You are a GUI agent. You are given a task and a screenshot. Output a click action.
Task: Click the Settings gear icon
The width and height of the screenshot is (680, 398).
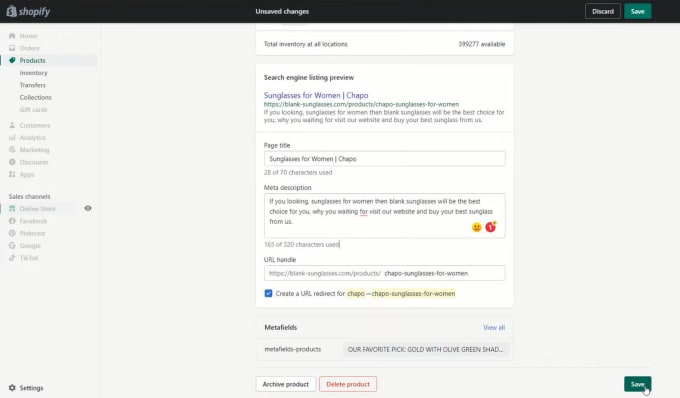(x=12, y=388)
